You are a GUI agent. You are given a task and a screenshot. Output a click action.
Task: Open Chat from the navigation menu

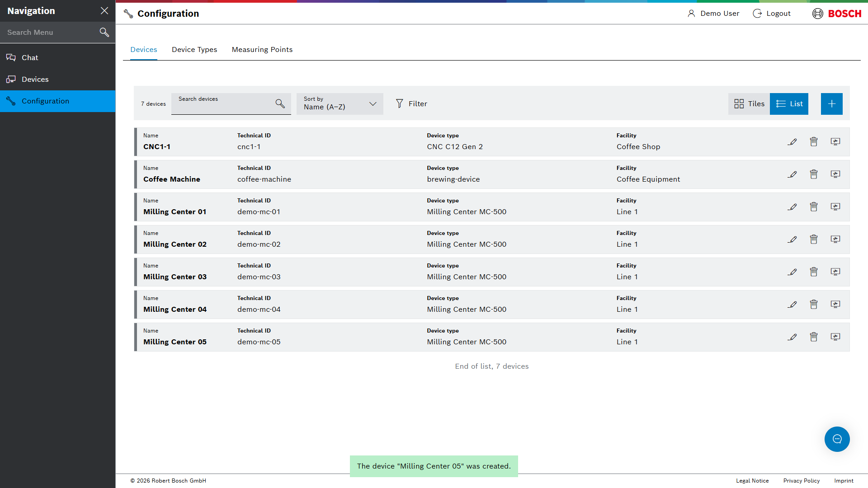click(58, 58)
